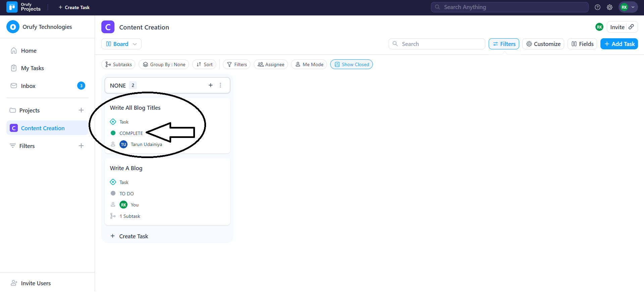
Task: Click the Search Anything field
Action: 509,7
